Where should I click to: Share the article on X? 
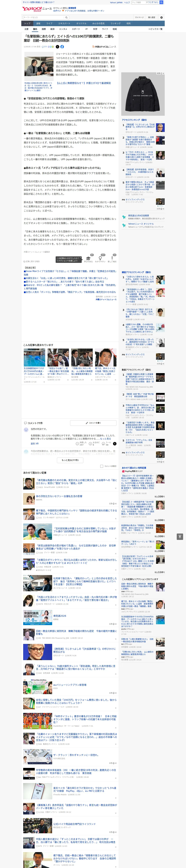tap(57, 47)
